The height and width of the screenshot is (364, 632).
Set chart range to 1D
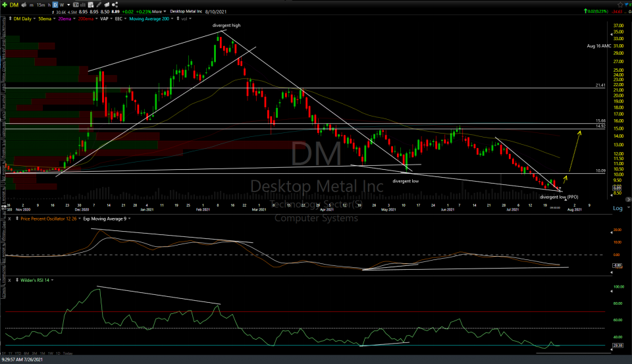coord(59,353)
